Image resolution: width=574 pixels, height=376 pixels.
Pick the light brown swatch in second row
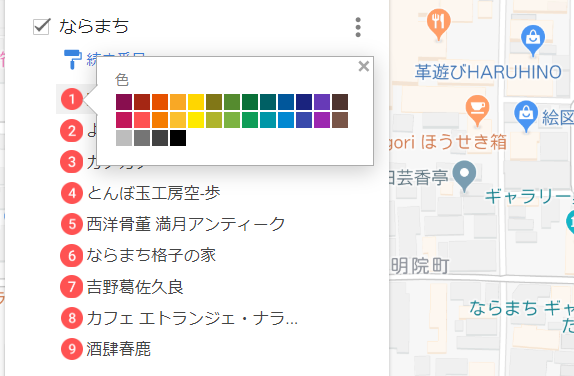(340, 120)
